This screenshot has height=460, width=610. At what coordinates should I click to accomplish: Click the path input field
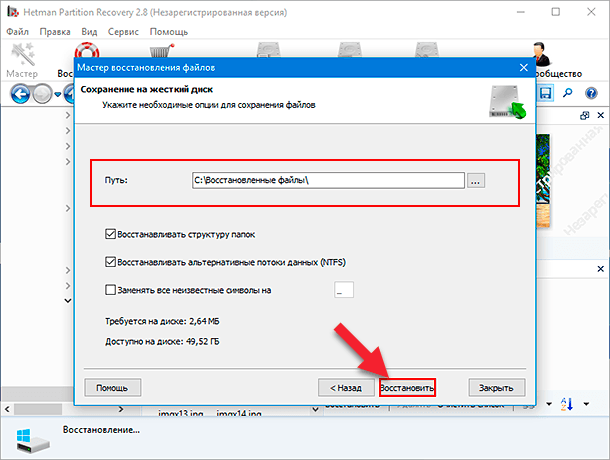328,181
